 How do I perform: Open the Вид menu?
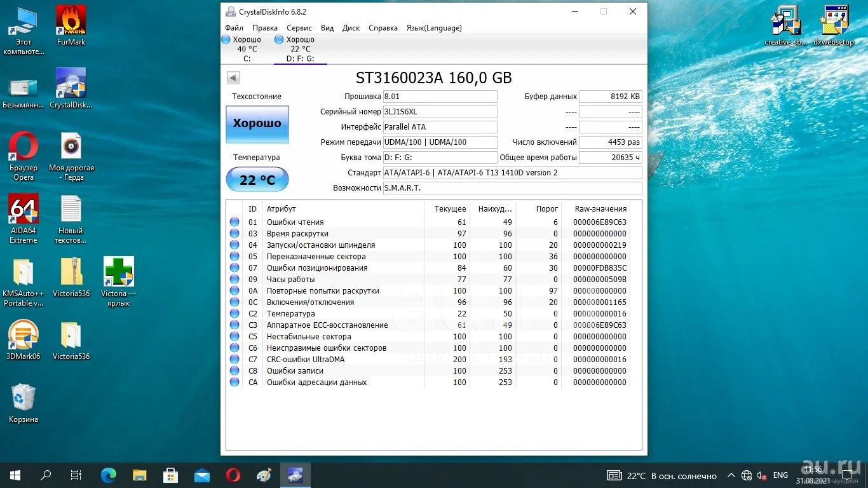click(327, 28)
